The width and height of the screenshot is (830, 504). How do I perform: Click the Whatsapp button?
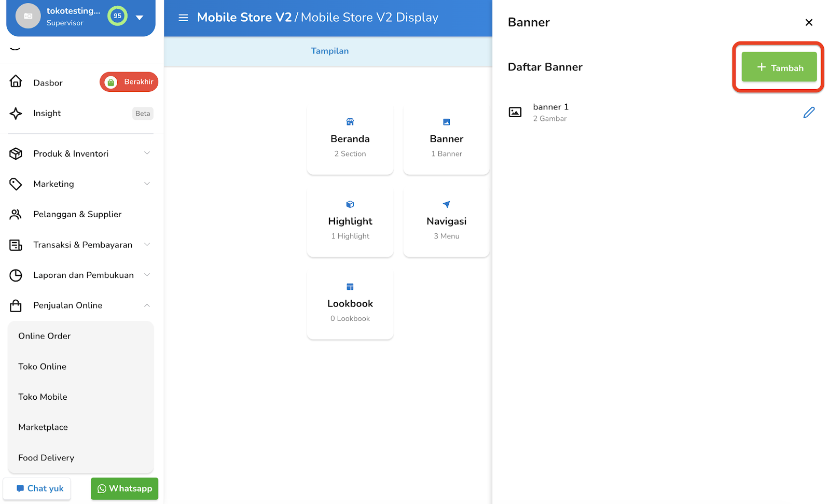(x=125, y=488)
